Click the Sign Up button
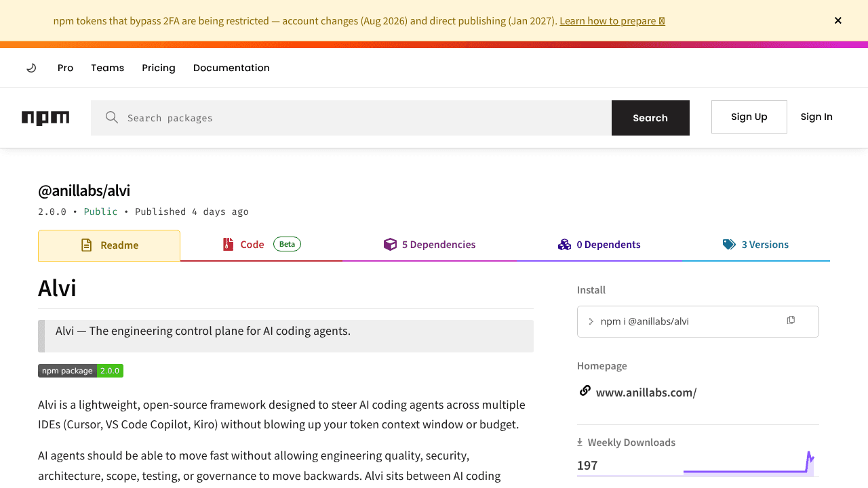Viewport: 868px width, 488px height. tap(749, 117)
